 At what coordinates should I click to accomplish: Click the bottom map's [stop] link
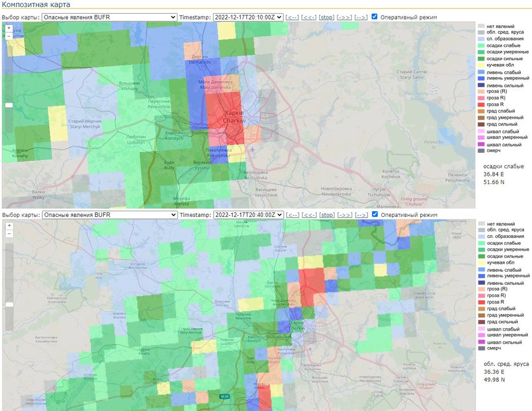[x=327, y=215]
